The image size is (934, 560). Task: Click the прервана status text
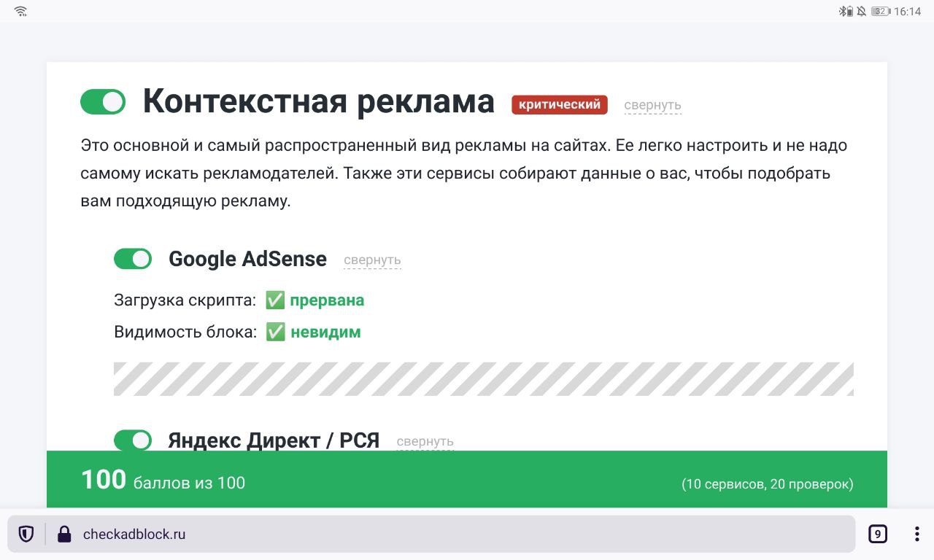(x=327, y=300)
